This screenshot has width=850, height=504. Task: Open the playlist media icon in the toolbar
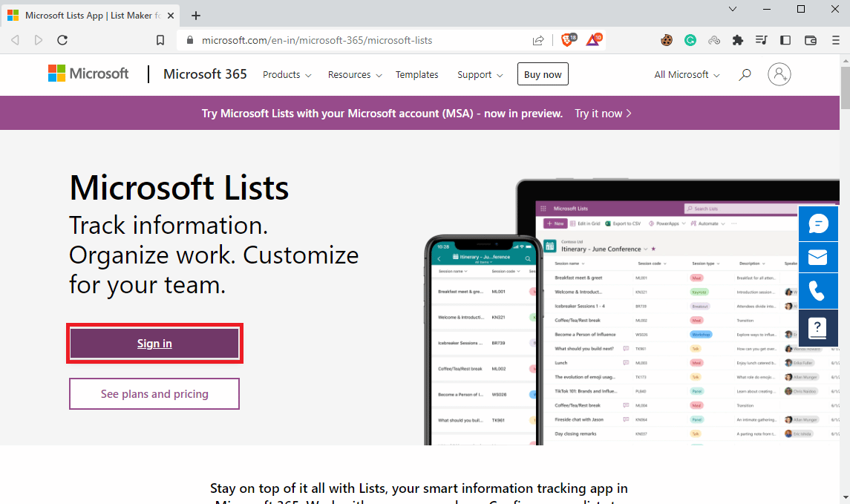pos(761,40)
